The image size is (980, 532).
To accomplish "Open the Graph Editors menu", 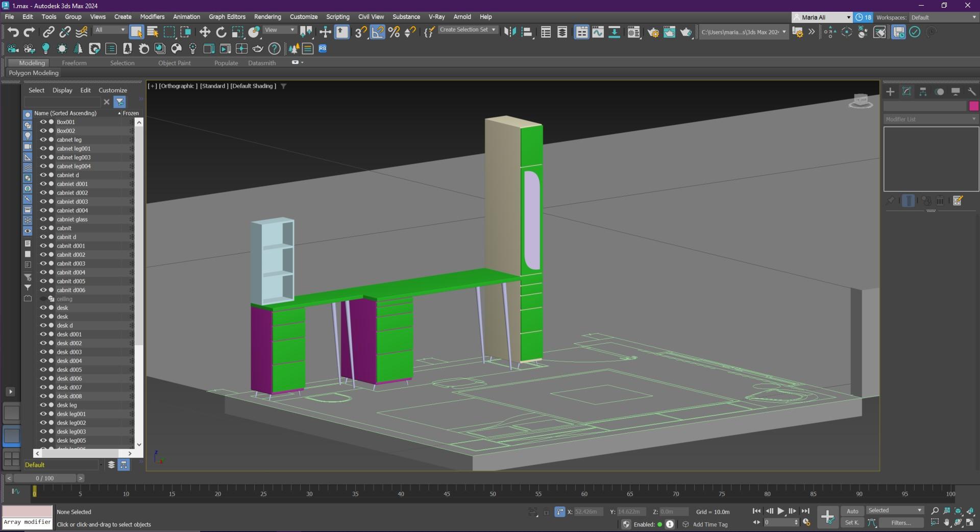I will [x=227, y=17].
